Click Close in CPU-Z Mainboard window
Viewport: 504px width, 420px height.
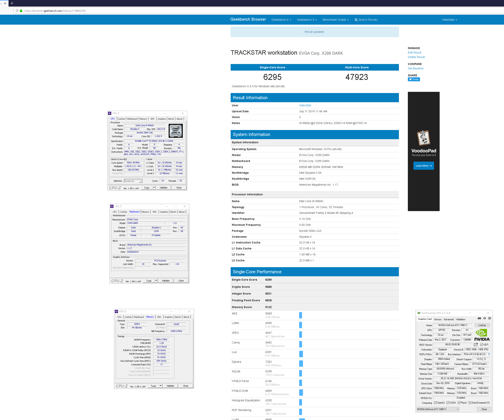point(181,281)
